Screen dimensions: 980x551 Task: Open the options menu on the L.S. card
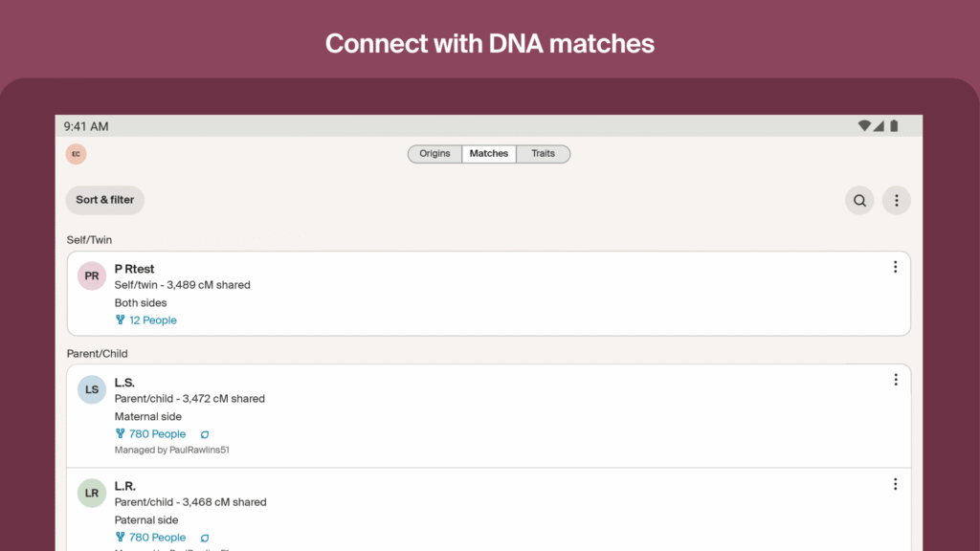point(896,379)
